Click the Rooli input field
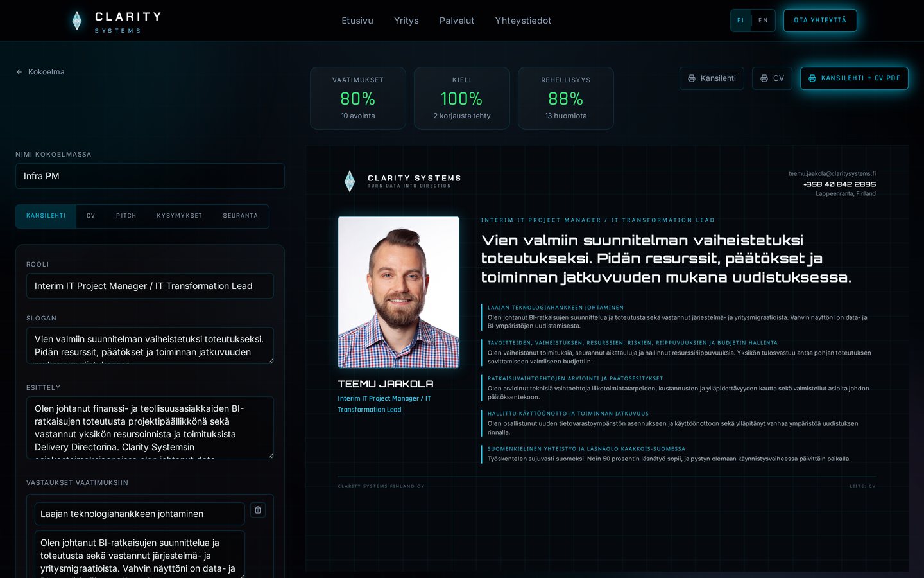The image size is (924, 578). pos(150,286)
